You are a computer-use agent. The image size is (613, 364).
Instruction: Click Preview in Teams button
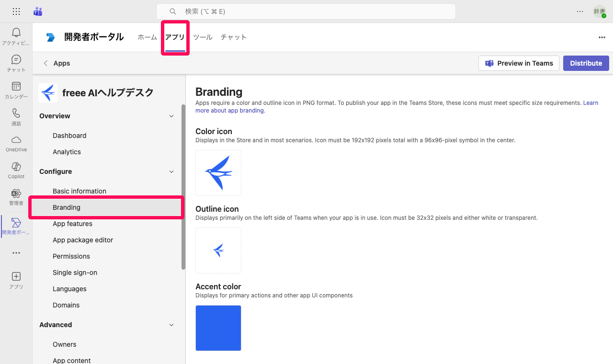coord(519,63)
